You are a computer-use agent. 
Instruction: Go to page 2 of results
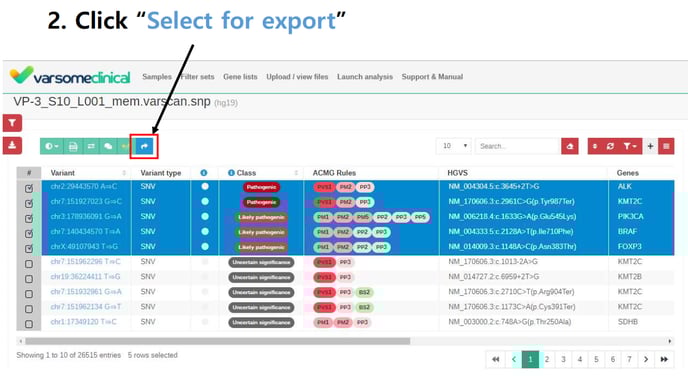point(547,359)
